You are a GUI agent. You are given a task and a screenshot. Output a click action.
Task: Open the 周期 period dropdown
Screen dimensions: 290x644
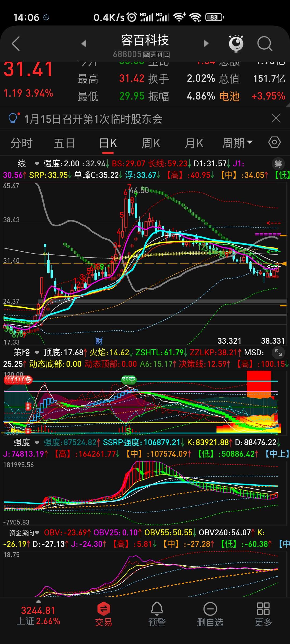click(x=237, y=143)
